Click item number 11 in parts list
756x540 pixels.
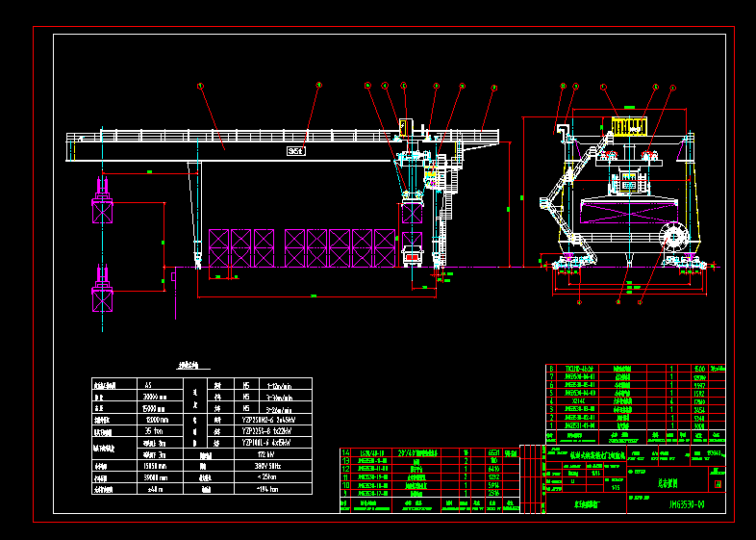pos(345,477)
